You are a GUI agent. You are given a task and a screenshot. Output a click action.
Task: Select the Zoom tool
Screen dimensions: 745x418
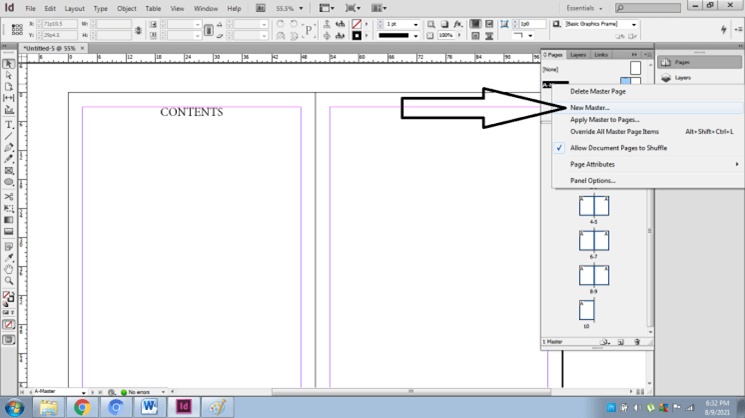coord(9,281)
